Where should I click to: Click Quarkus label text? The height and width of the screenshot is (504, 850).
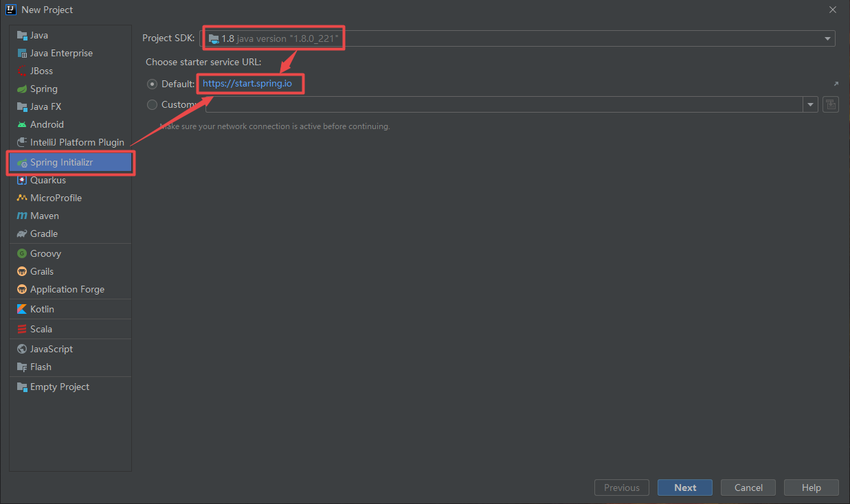click(48, 180)
